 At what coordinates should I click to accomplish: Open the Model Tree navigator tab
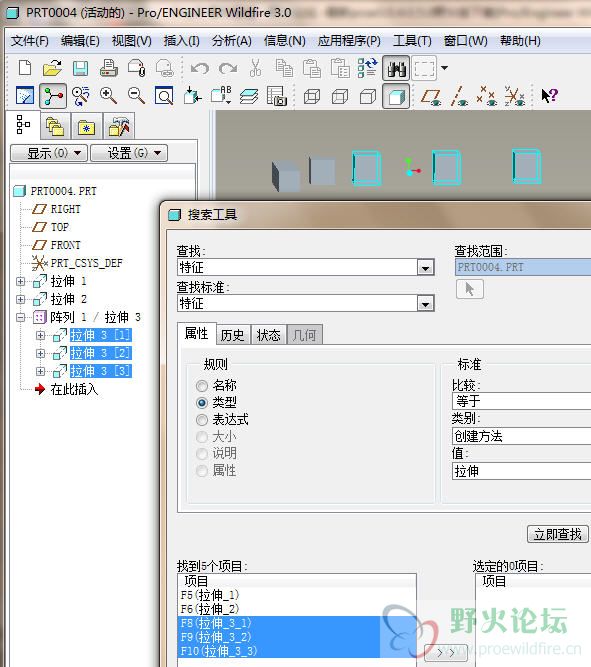(23, 125)
